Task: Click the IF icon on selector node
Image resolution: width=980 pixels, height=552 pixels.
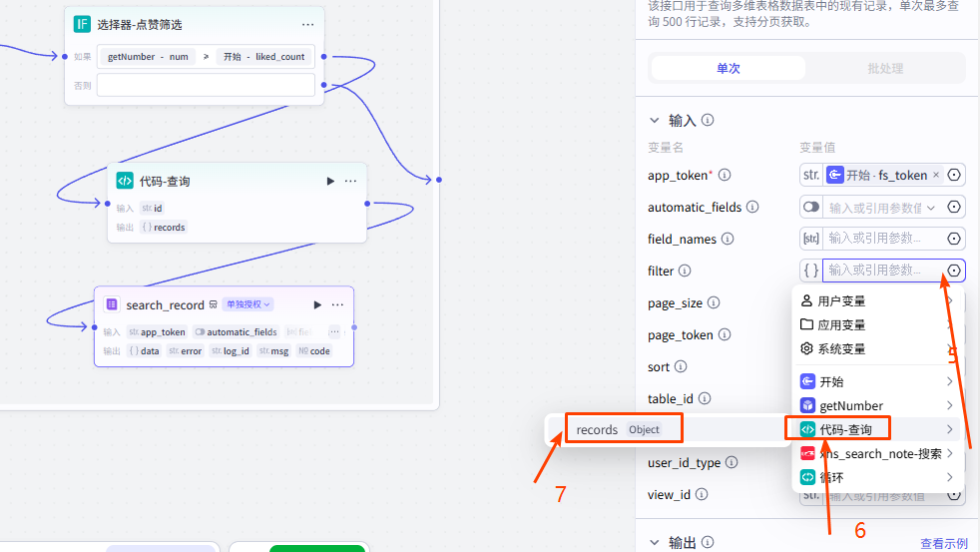Action: pyautogui.click(x=82, y=24)
